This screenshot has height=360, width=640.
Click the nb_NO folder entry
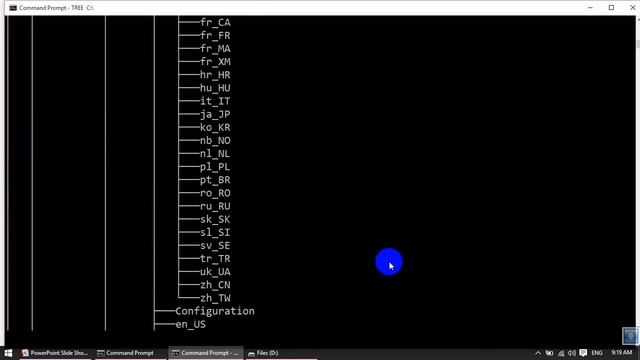[x=215, y=141]
